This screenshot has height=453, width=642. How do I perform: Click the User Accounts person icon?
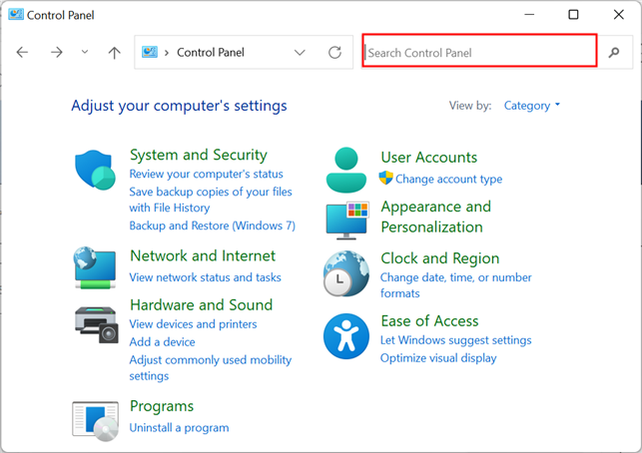[347, 169]
